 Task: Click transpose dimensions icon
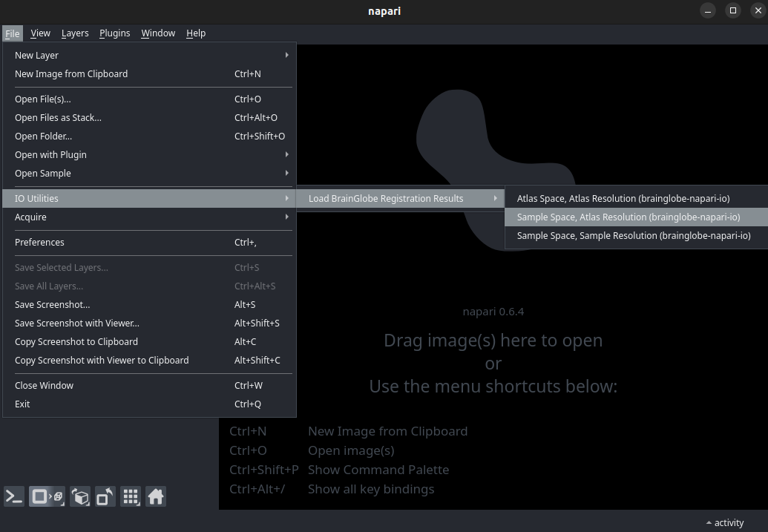click(x=105, y=496)
